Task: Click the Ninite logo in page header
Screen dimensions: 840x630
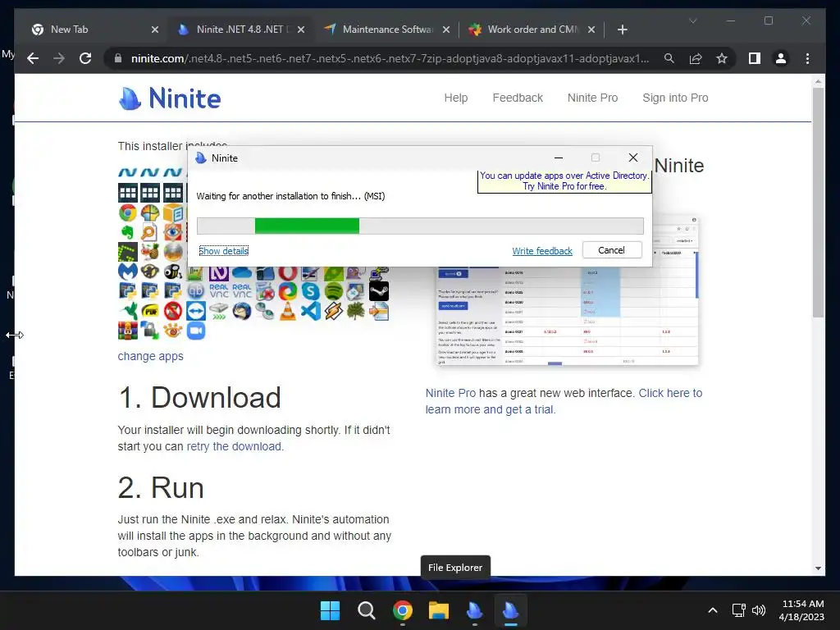Action: pos(170,98)
